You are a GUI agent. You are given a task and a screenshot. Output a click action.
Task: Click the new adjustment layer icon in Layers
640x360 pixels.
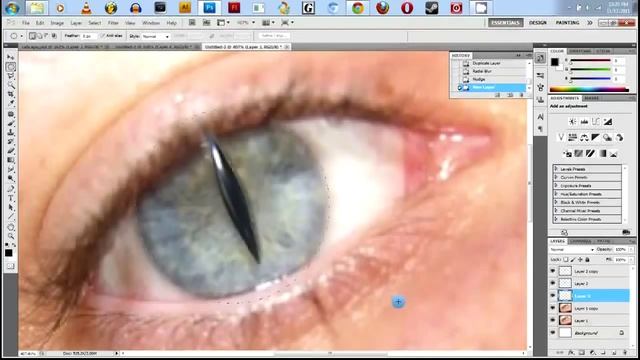pos(592,352)
